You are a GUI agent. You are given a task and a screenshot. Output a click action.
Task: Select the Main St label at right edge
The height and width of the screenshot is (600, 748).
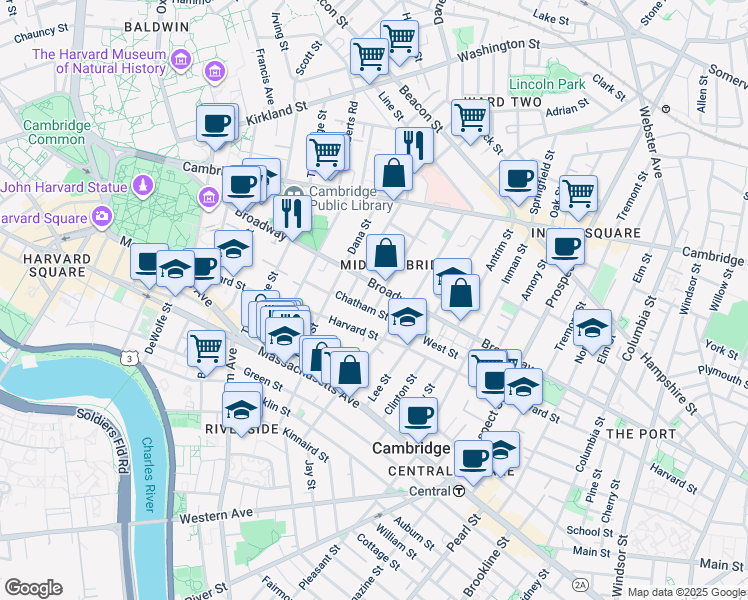pos(722,565)
